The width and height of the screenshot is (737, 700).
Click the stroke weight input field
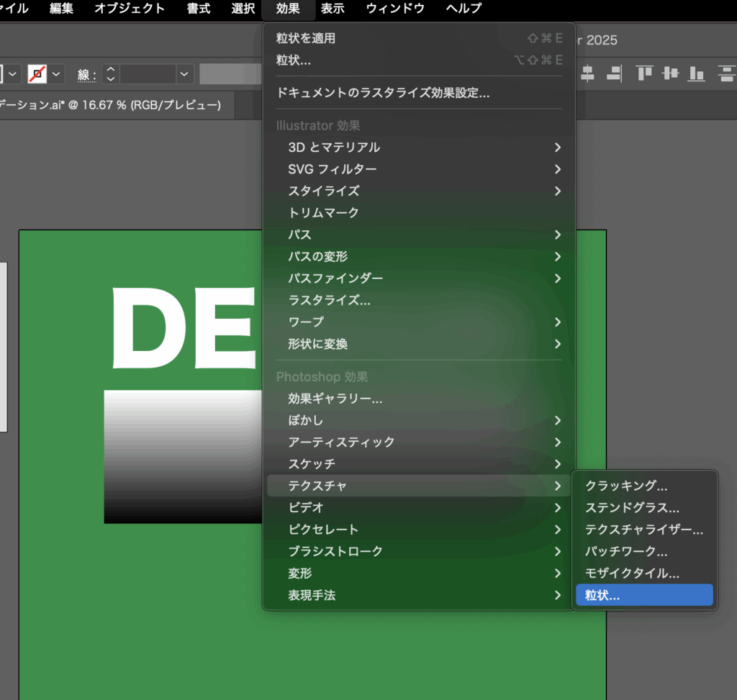pos(148,74)
